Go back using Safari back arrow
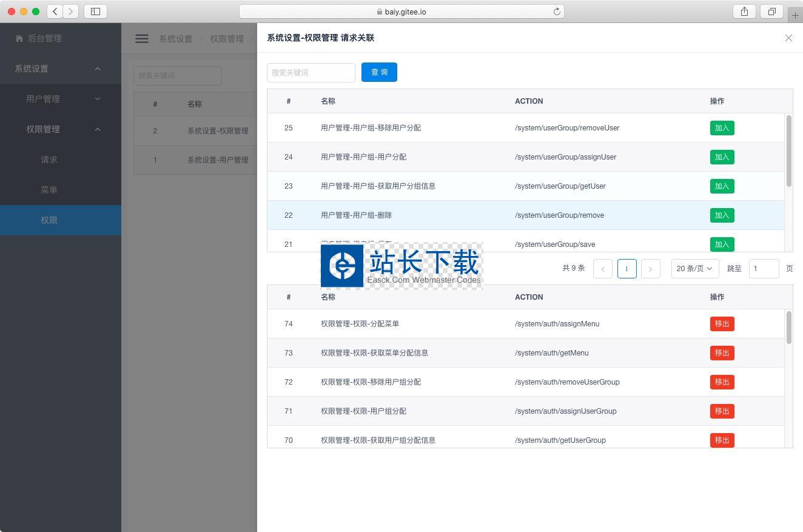This screenshot has width=803, height=532. pyautogui.click(x=55, y=11)
